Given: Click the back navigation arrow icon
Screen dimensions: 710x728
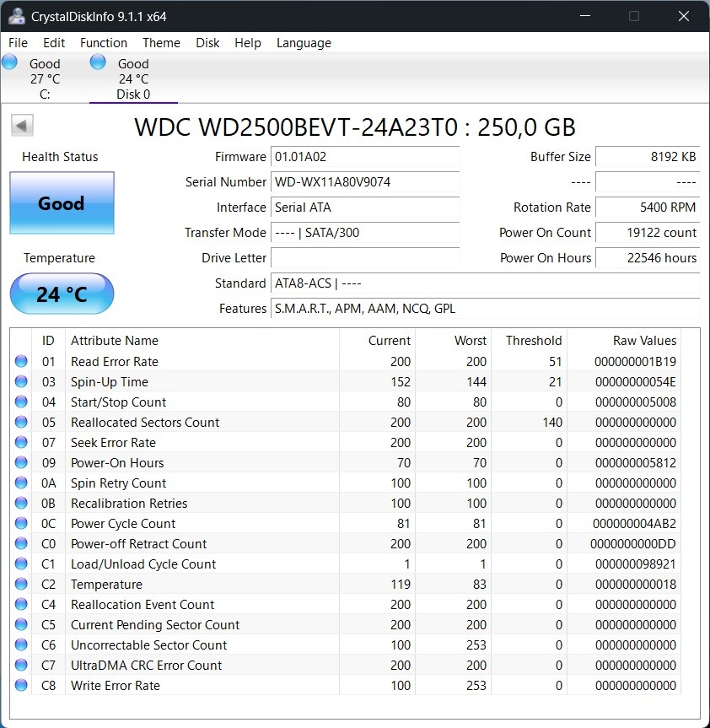Looking at the screenshot, I should click(x=21, y=124).
